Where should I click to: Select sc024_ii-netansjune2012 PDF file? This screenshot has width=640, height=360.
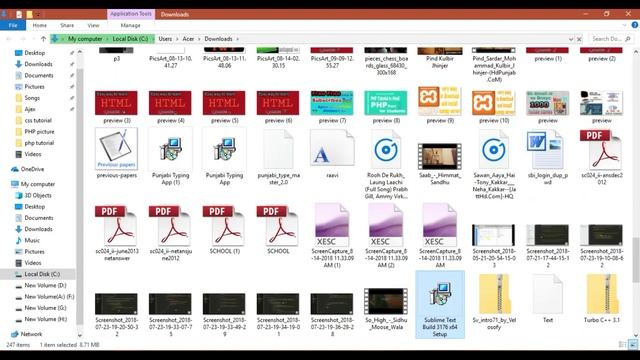170,225
